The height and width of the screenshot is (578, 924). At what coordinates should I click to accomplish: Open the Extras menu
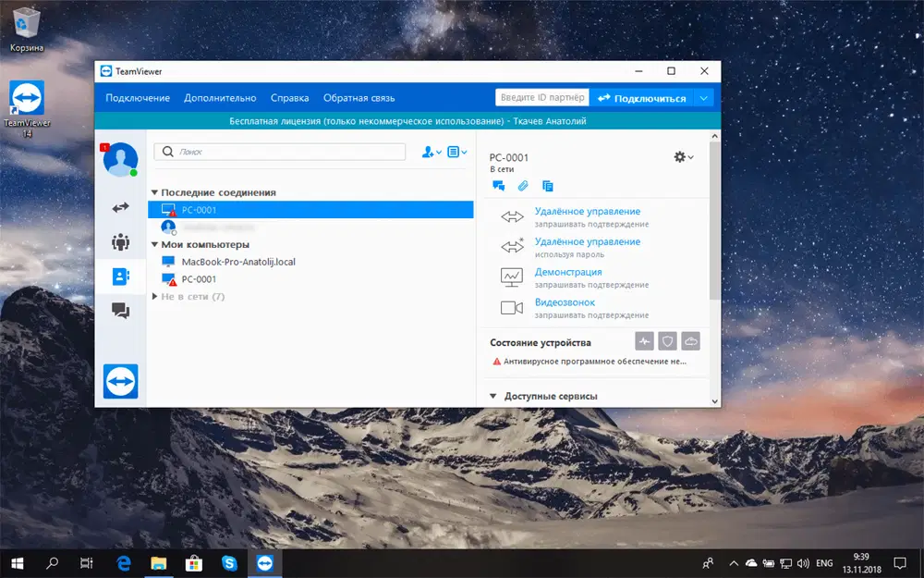220,98
